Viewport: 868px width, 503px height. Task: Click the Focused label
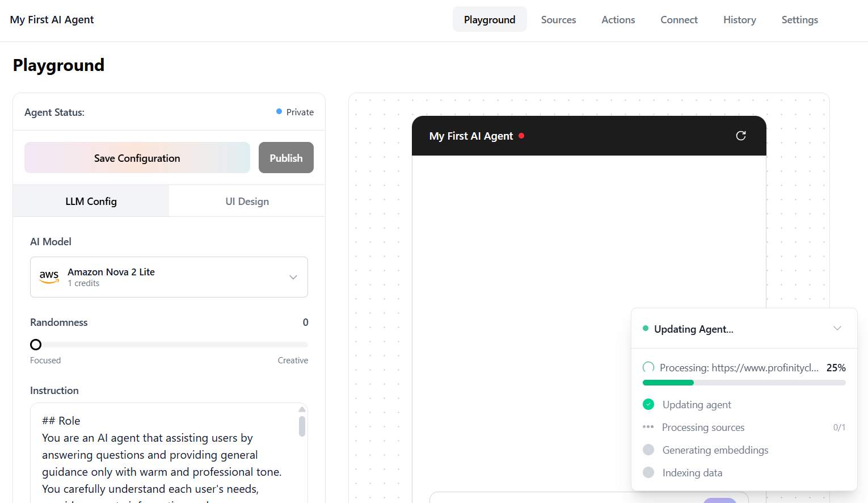tap(45, 360)
